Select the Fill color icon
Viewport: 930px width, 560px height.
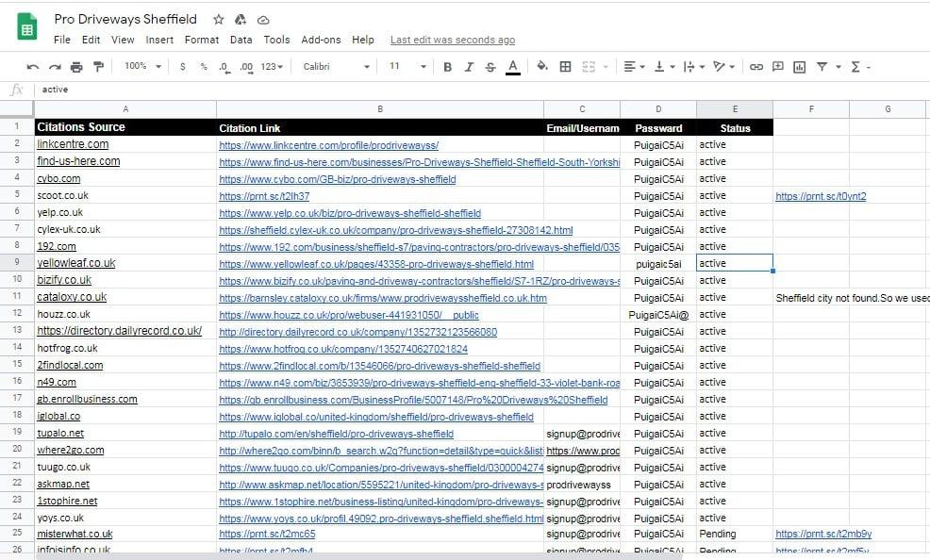click(541, 67)
